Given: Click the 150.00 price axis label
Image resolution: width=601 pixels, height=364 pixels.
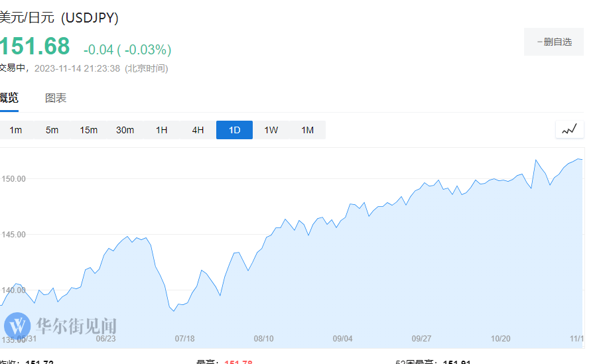Looking at the screenshot, I should (13, 179).
